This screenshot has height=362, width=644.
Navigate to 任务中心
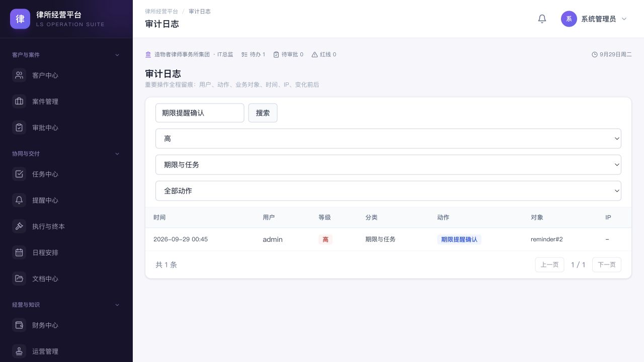(66, 174)
